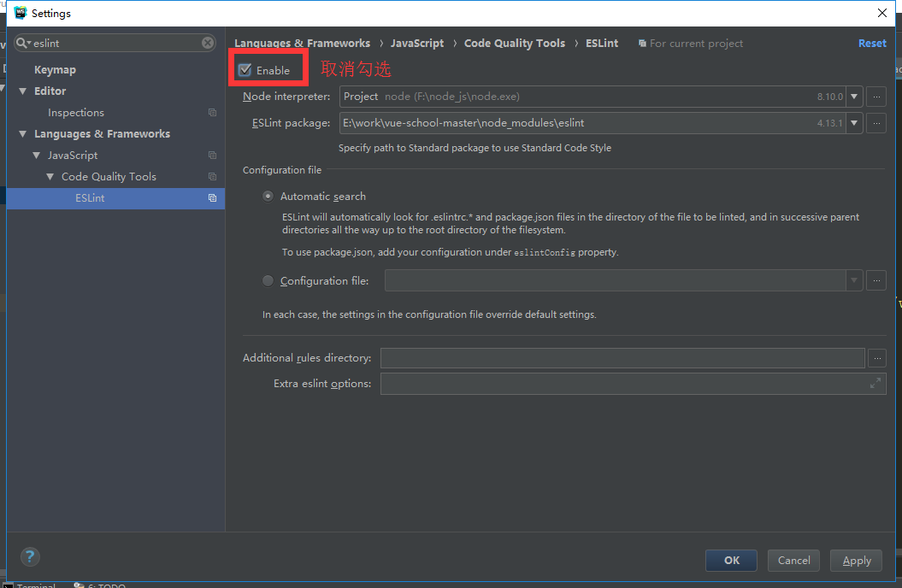Collapse the Languages & Frameworks node

point(23,134)
